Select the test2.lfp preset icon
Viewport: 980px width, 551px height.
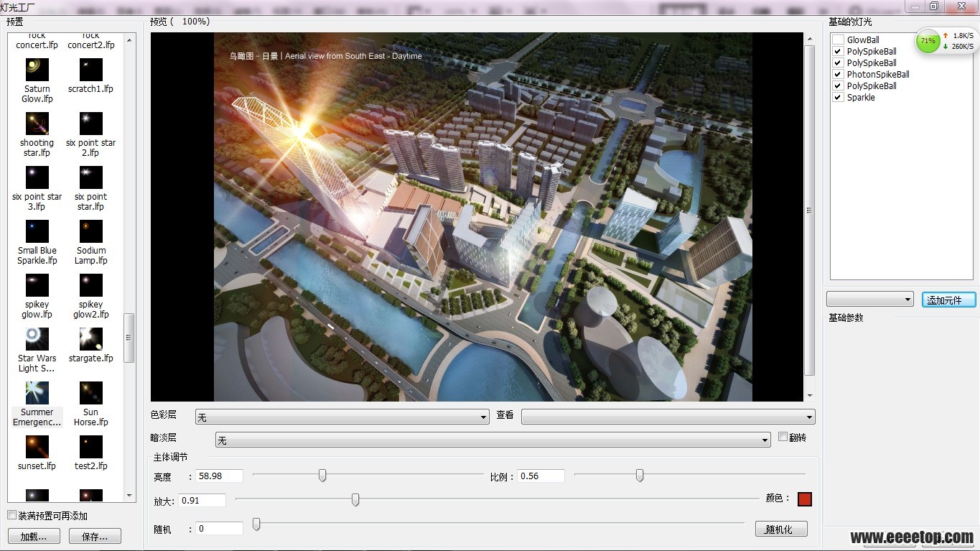pyautogui.click(x=90, y=447)
